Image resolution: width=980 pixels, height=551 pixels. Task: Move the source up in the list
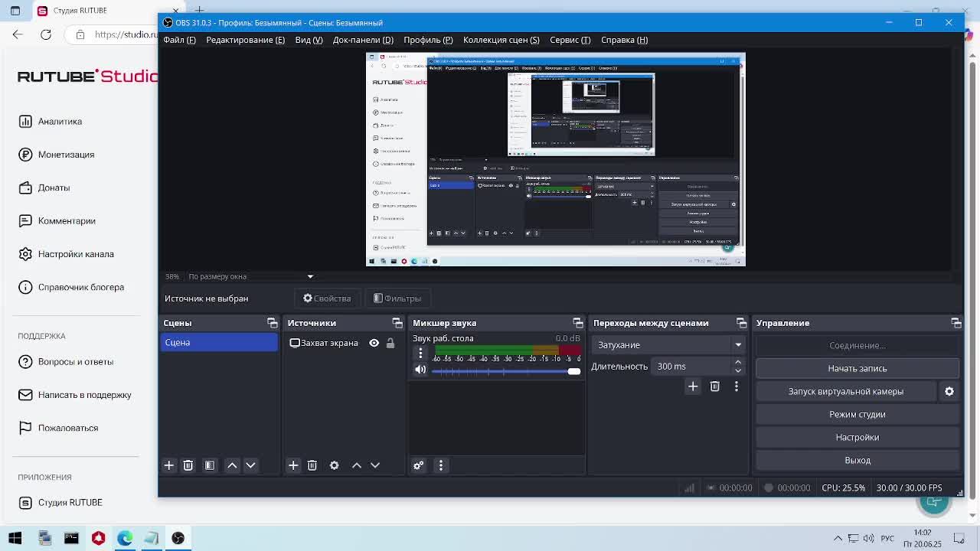point(356,465)
